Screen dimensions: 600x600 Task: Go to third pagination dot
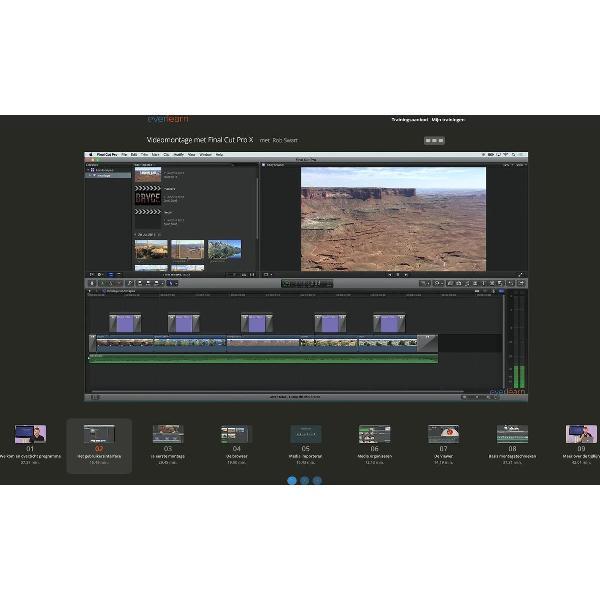point(317,480)
